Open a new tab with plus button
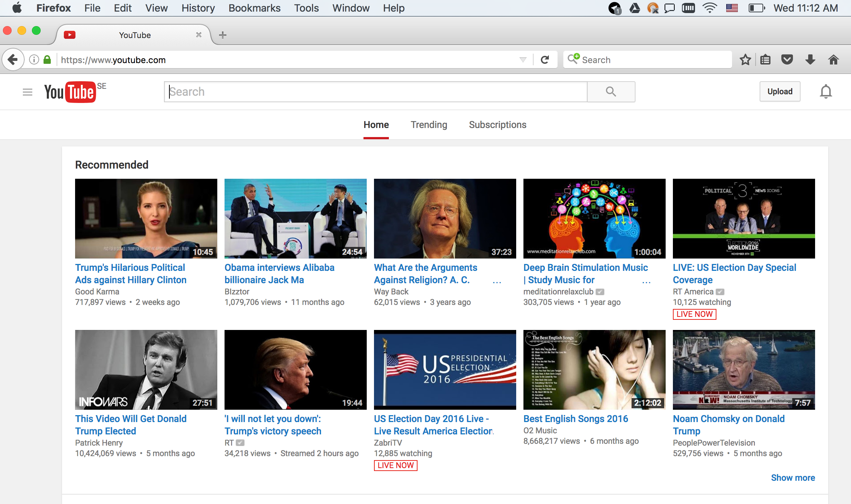This screenshot has height=504, width=851. point(223,35)
